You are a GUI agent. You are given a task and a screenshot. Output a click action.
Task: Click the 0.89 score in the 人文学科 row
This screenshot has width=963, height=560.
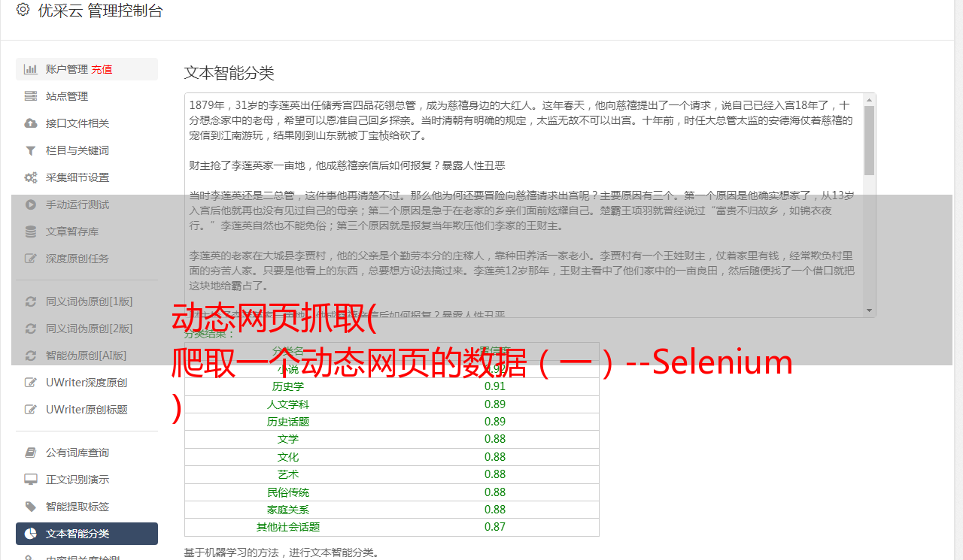point(495,404)
